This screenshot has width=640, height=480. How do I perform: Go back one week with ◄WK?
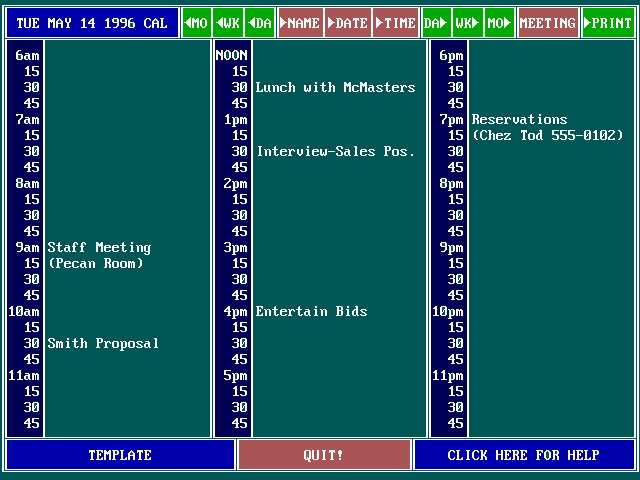228,23
